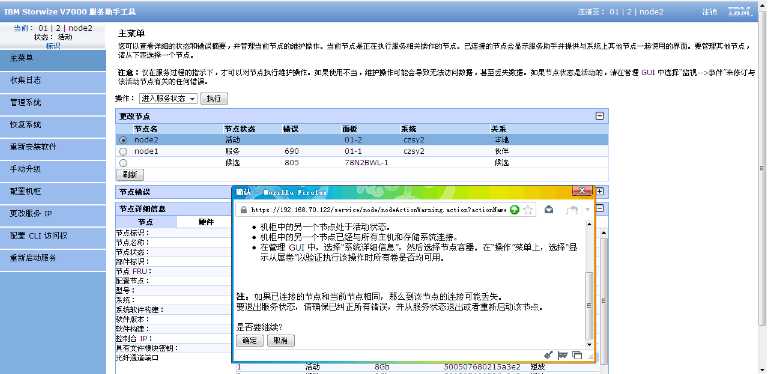Viewport: 768px width, 374px height.
Task: Select the node2 radio button
Action: point(122,140)
